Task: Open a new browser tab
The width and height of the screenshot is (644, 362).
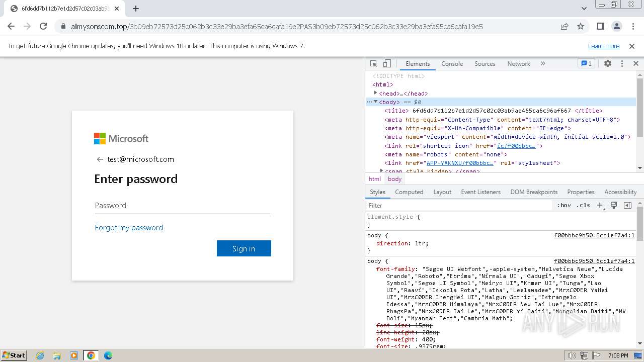Action: (x=136, y=9)
